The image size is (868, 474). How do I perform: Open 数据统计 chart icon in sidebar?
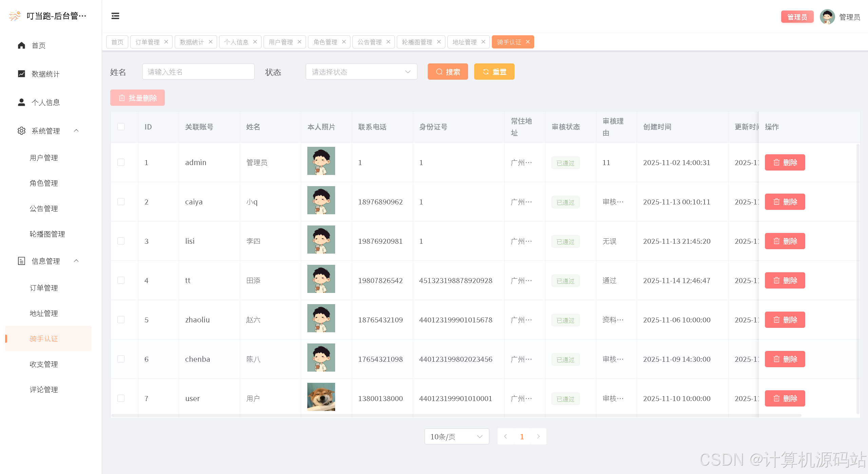21,74
